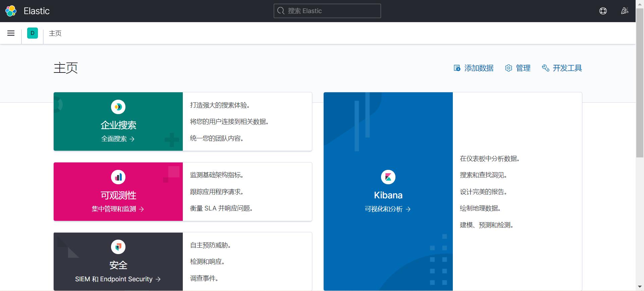Focus the 搜索 Elastic search field
Screen dimensions: 644x291
tap(327, 11)
